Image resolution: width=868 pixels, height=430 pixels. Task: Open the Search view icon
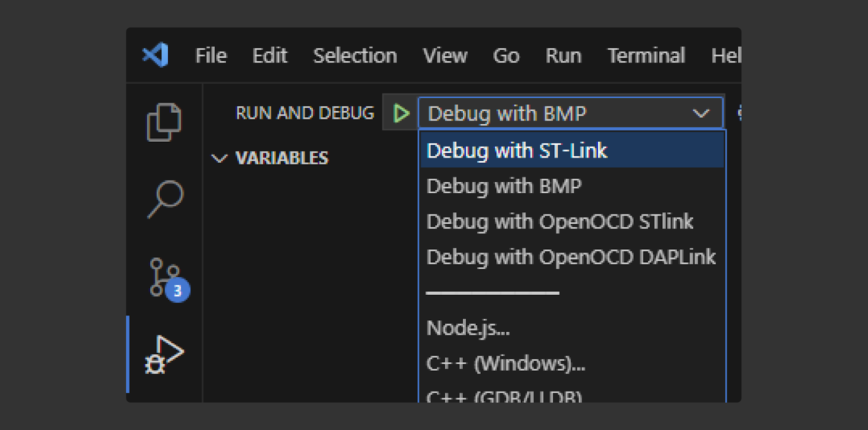pos(165,199)
